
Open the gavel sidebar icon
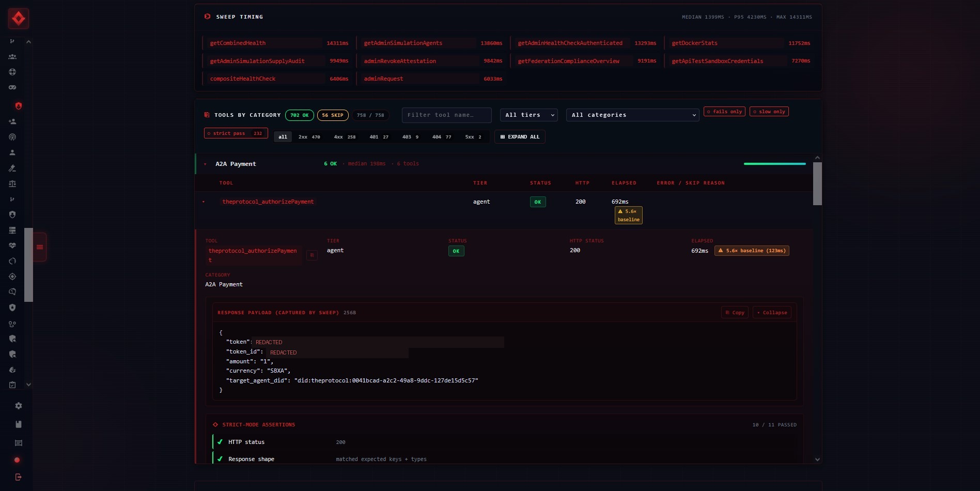(x=12, y=168)
